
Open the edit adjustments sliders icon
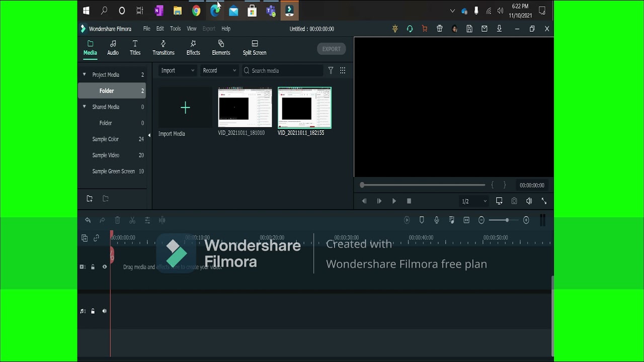(x=147, y=220)
